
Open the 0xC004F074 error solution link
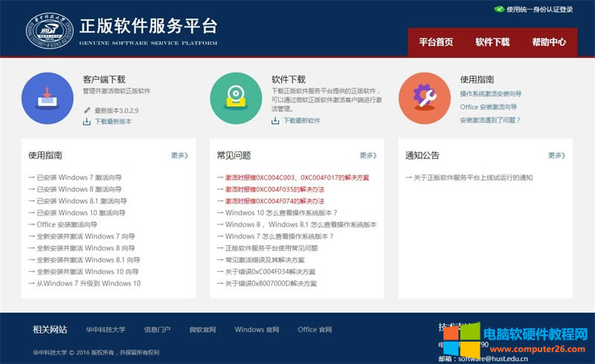pos(275,201)
